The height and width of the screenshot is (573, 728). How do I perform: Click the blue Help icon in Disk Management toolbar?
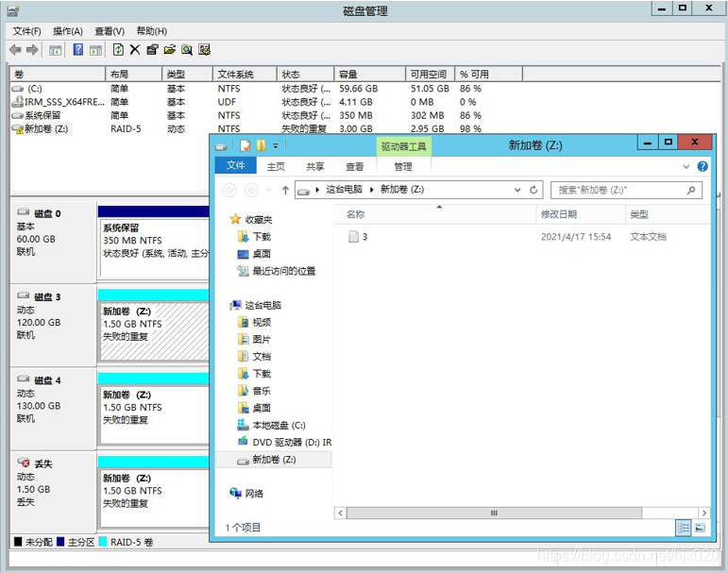coord(78,49)
